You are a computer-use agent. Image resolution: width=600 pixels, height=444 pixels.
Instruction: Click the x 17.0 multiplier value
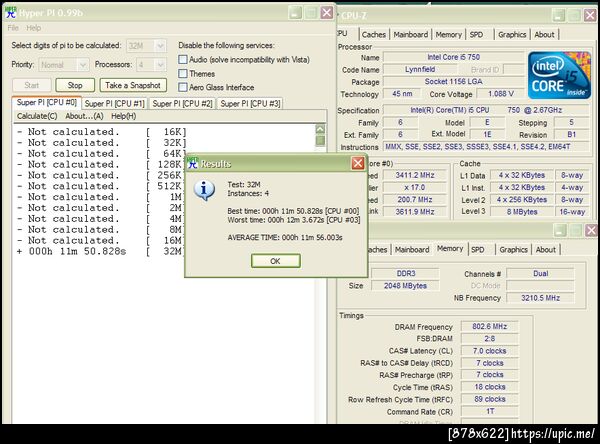[415, 188]
